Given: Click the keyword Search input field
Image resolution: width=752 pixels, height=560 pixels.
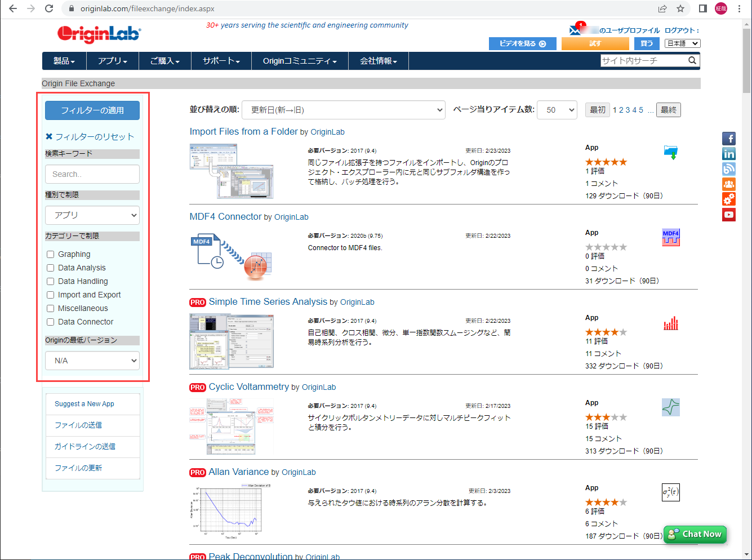Looking at the screenshot, I should (92, 174).
